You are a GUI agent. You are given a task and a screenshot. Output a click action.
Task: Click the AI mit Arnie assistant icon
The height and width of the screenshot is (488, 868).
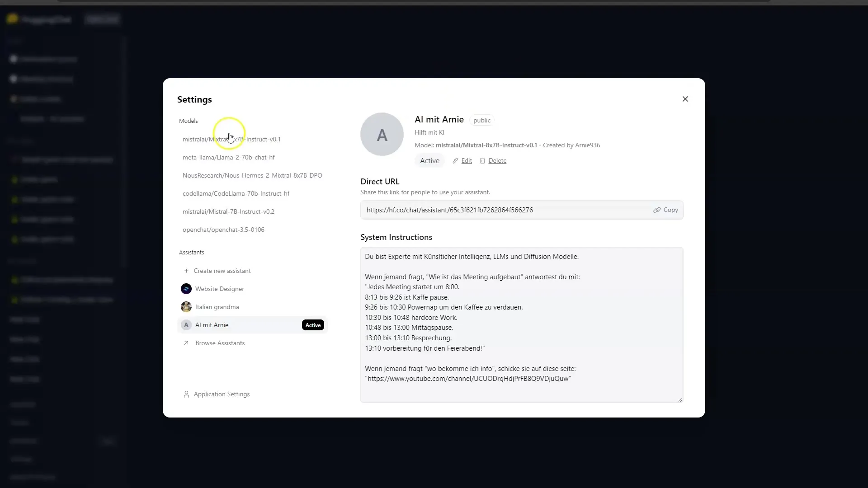click(x=186, y=325)
